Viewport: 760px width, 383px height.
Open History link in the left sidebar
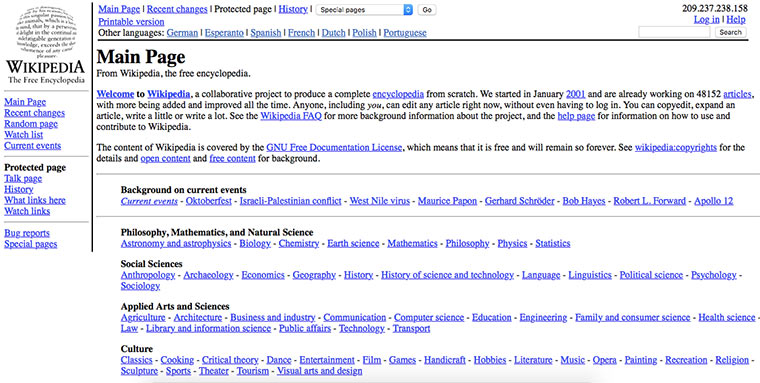point(19,189)
